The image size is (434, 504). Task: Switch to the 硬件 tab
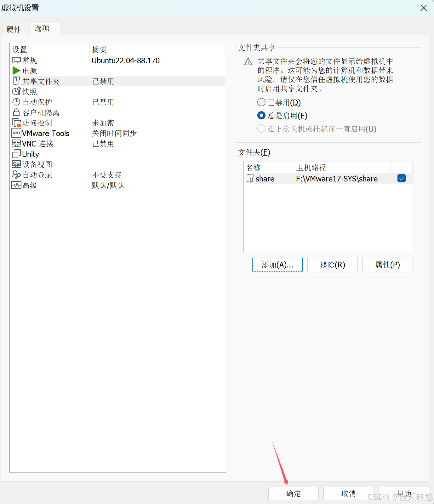[14, 29]
